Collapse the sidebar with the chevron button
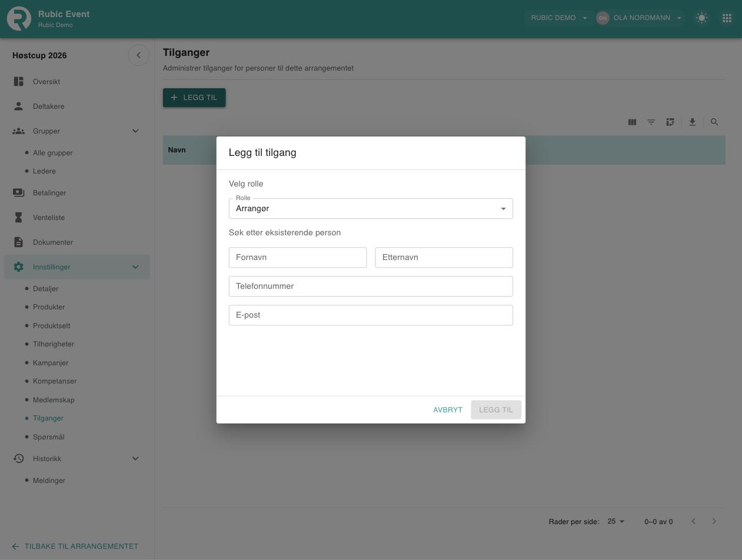742x560 pixels. click(x=138, y=55)
